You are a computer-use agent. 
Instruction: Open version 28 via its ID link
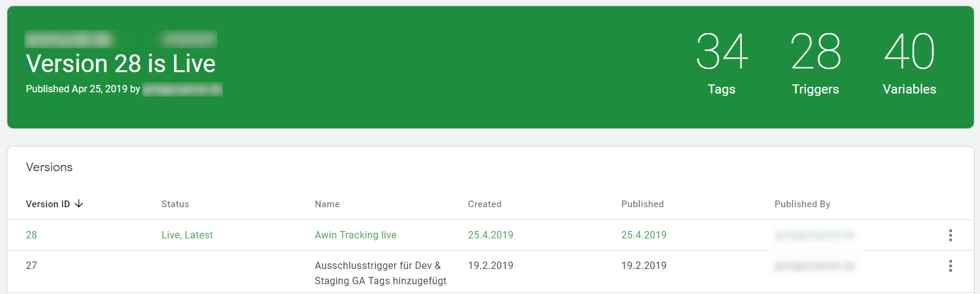(31, 235)
